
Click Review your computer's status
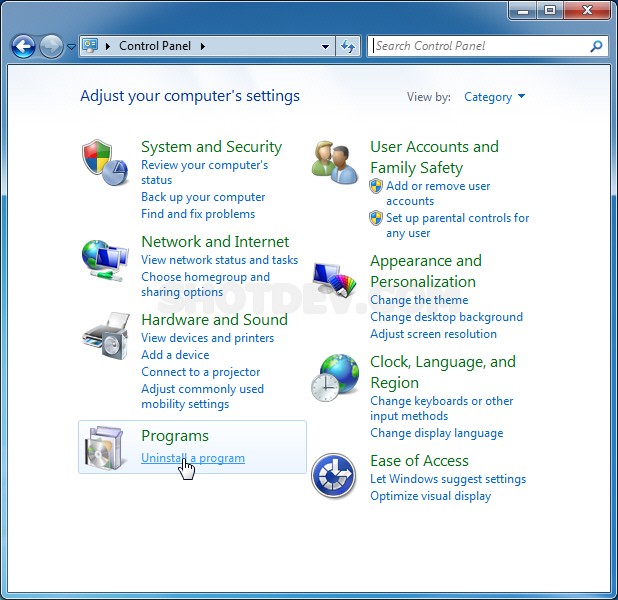click(205, 172)
